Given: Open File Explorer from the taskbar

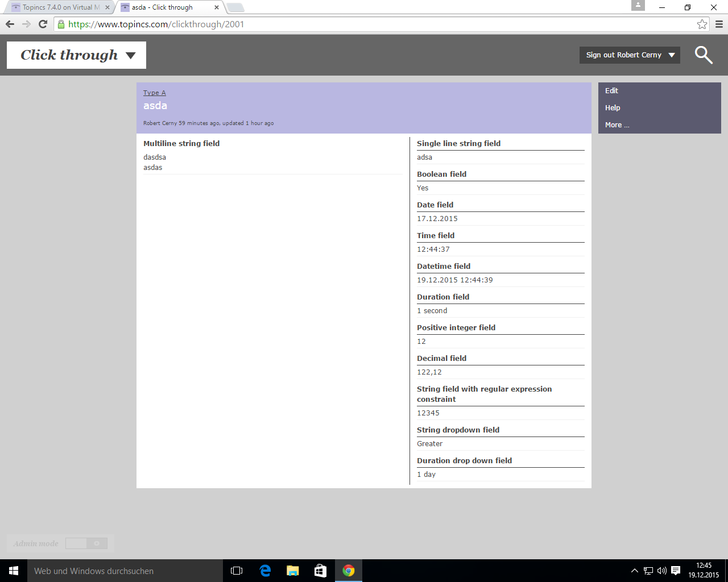Looking at the screenshot, I should pos(293,571).
